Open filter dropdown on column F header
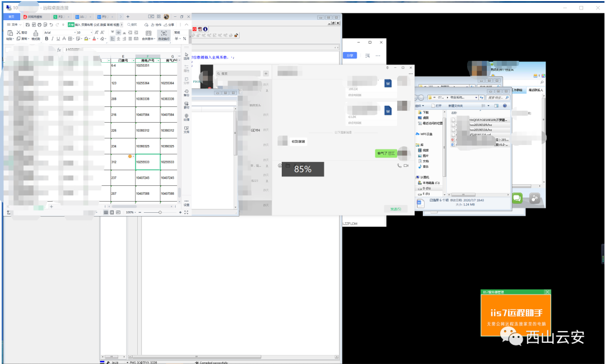605x364 pixels. (158, 60)
